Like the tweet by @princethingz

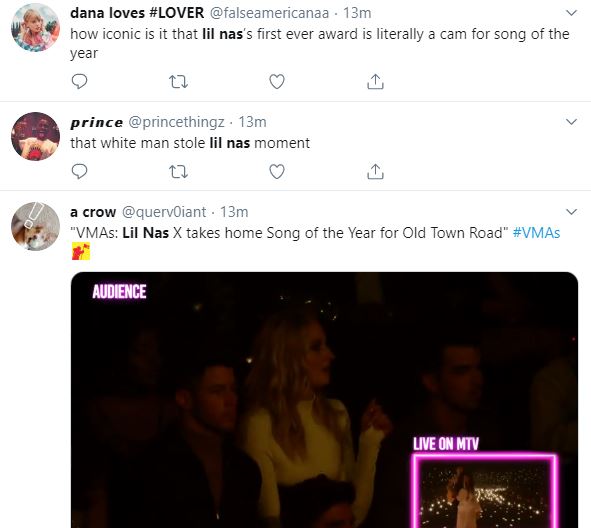point(277,171)
